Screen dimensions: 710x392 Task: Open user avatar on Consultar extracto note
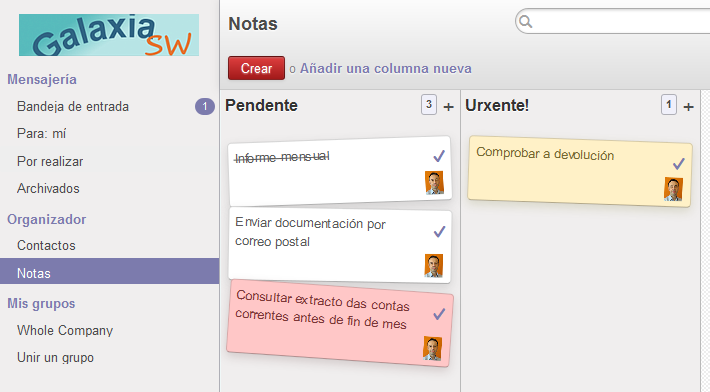tap(432, 348)
